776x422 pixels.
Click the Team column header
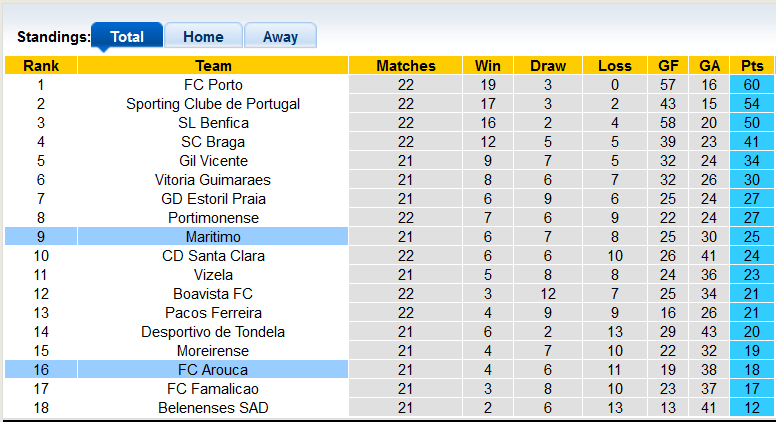point(213,66)
